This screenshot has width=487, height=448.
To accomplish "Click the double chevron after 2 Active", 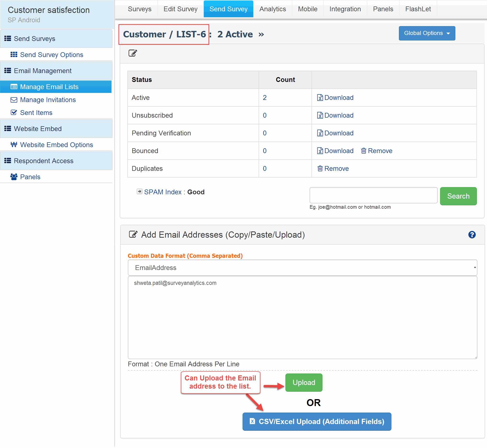I will click(x=261, y=34).
